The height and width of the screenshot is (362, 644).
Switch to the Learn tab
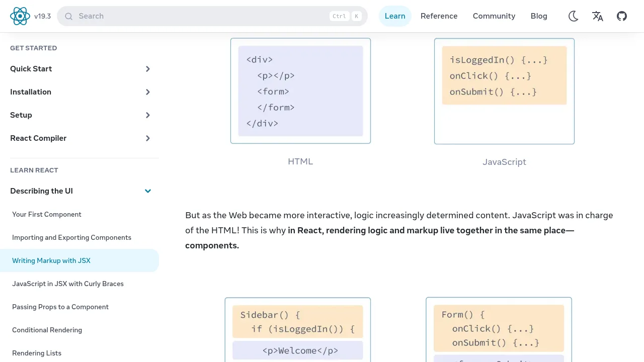pos(395,16)
